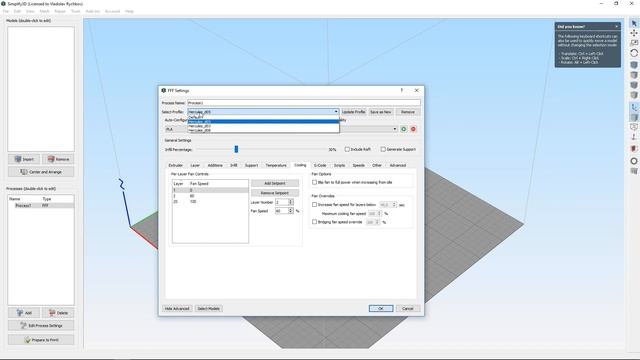The image size is (640, 360).
Task: Click Edit Process Settings button
Action: (x=41, y=326)
